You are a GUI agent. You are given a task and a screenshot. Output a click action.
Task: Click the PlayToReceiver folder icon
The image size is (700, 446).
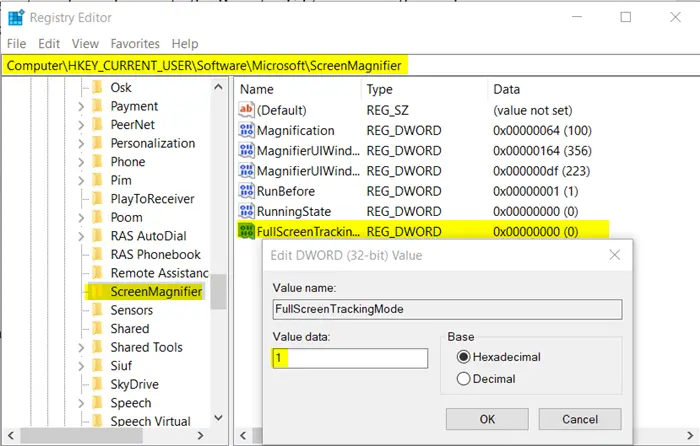point(97,198)
